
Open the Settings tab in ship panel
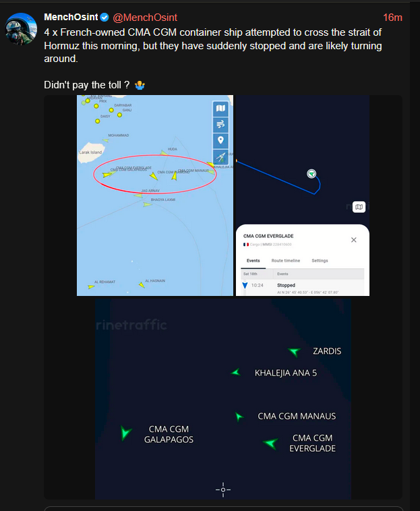click(x=320, y=261)
